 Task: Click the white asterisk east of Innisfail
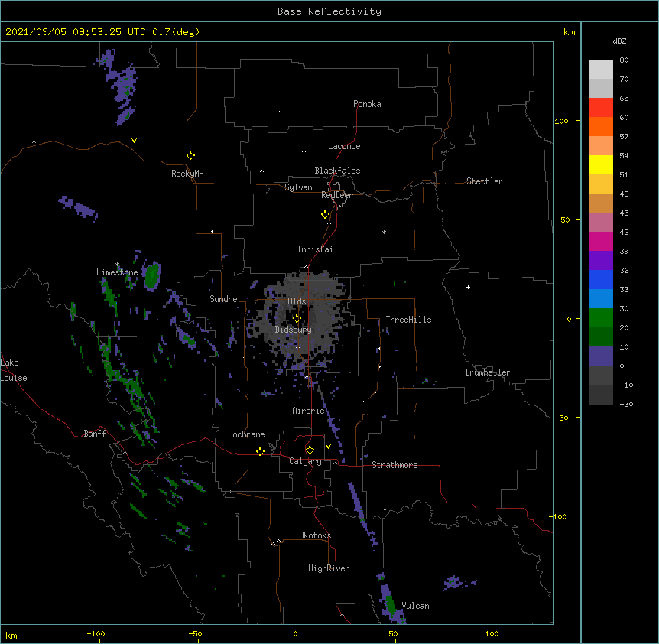pyautogui.click(x=384, y=232)
